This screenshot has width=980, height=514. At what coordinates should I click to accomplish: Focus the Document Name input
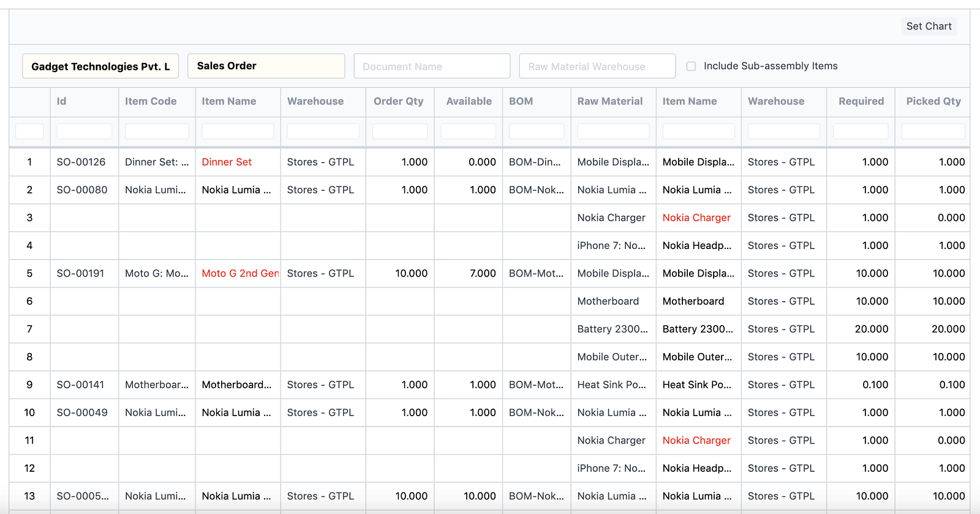432,66
